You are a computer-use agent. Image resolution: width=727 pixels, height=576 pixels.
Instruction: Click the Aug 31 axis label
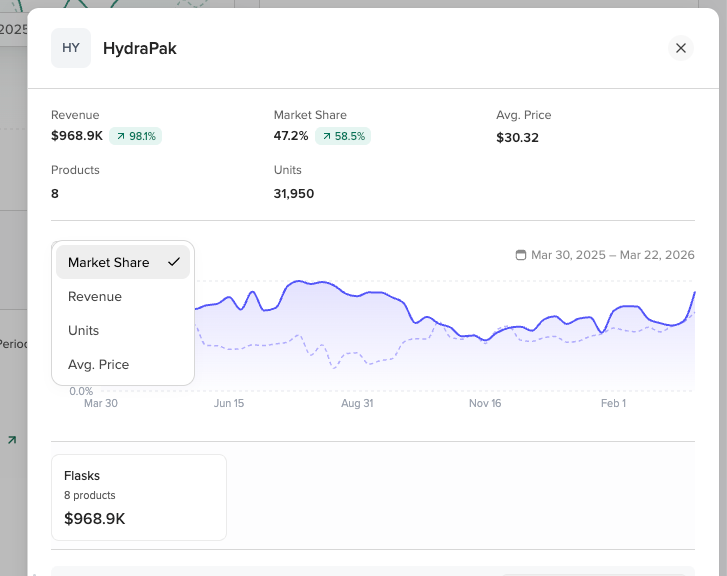pos(357,403)
